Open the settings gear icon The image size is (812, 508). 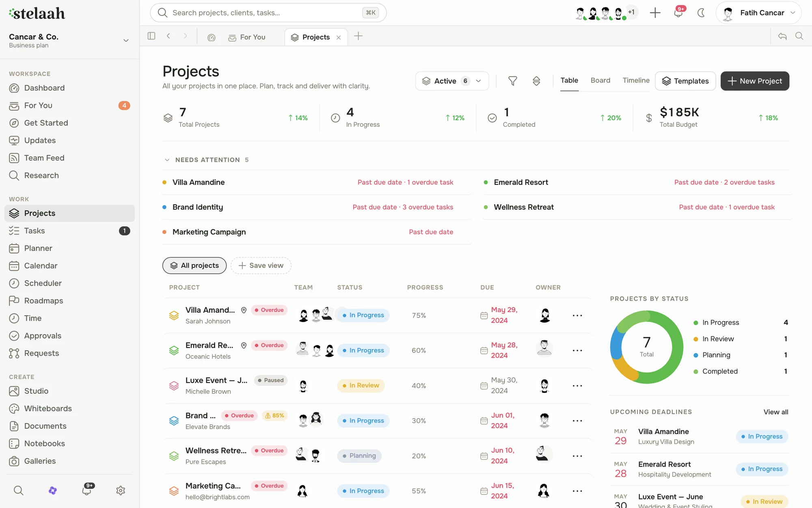(x=121, y=491)
